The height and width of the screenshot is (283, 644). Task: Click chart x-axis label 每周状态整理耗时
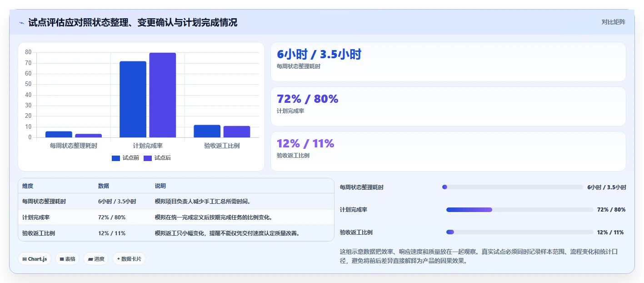[73, 146]
